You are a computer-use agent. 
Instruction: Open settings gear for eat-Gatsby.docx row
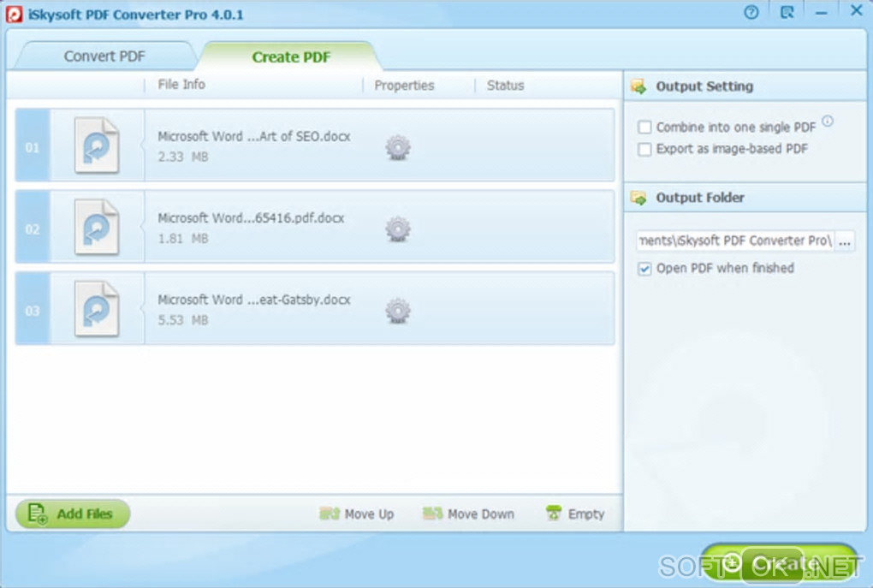pyautogui.click(x=398, y=311)
